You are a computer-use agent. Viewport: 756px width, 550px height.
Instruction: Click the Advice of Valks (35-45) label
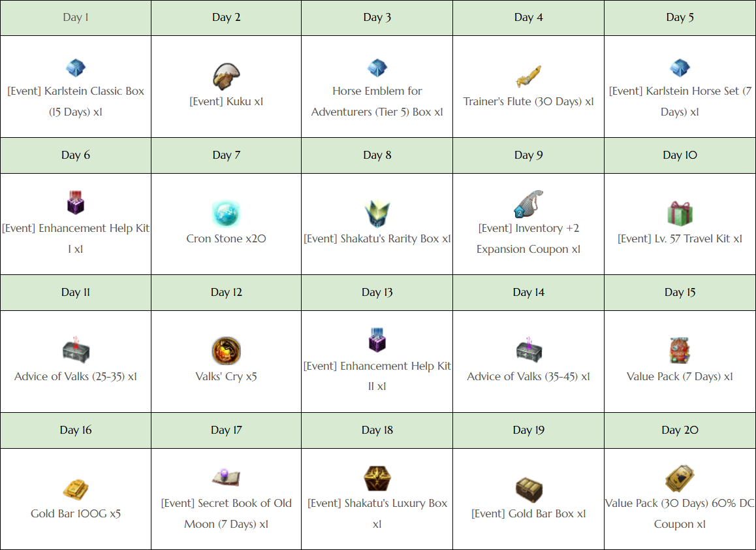pyautogui.click(x=528, y=377)
